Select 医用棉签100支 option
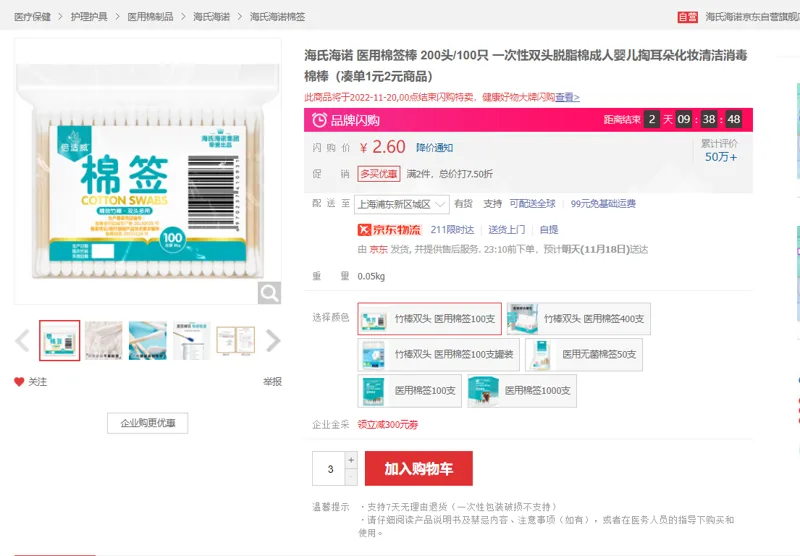The image size is (800, 556). tap(410, 391)
